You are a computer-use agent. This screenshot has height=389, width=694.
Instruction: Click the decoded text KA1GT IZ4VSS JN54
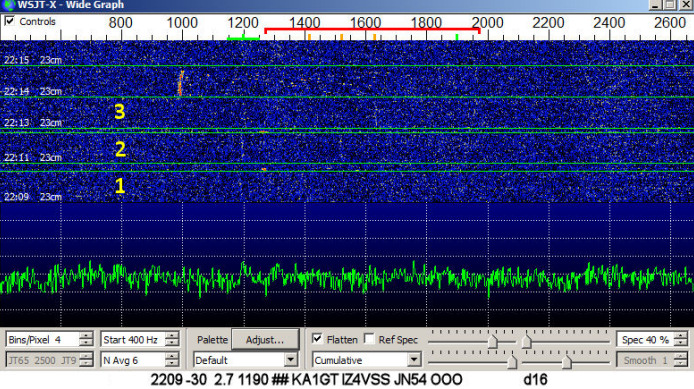(359, 380)
